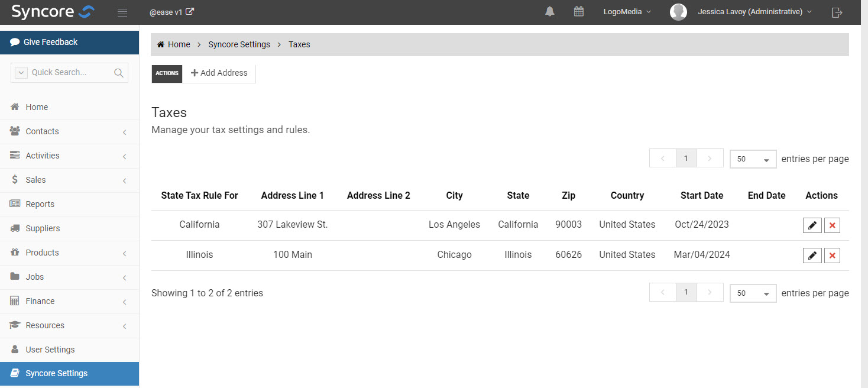Click the Mar/04/2024 start date
The height and width of the screenshot is (388, 868).
[702, 255]
